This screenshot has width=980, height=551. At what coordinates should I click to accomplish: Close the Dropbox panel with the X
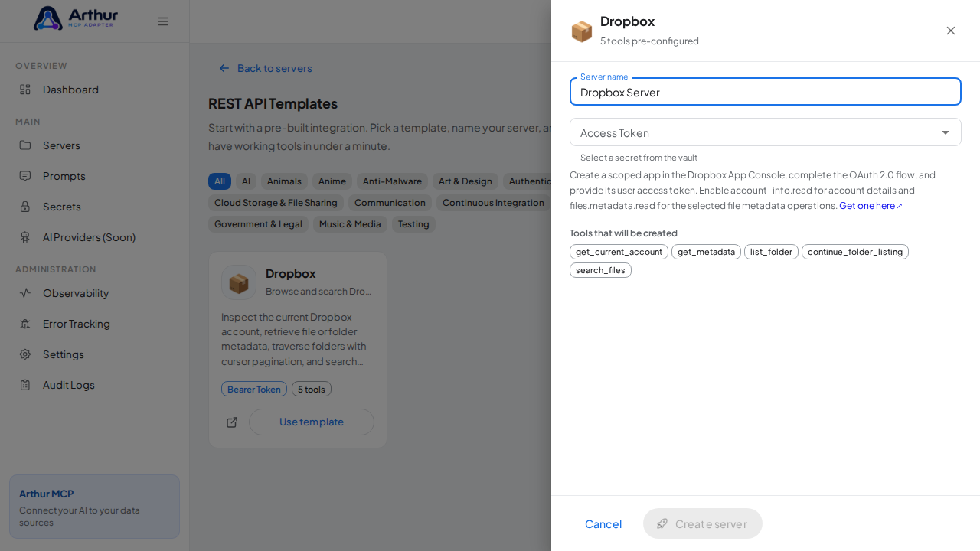tap(951, 31)
